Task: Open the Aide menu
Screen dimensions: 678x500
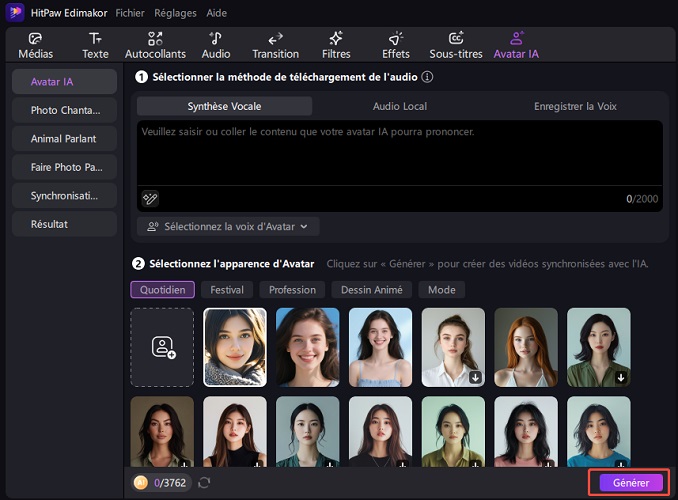Action: coord(216,13)
